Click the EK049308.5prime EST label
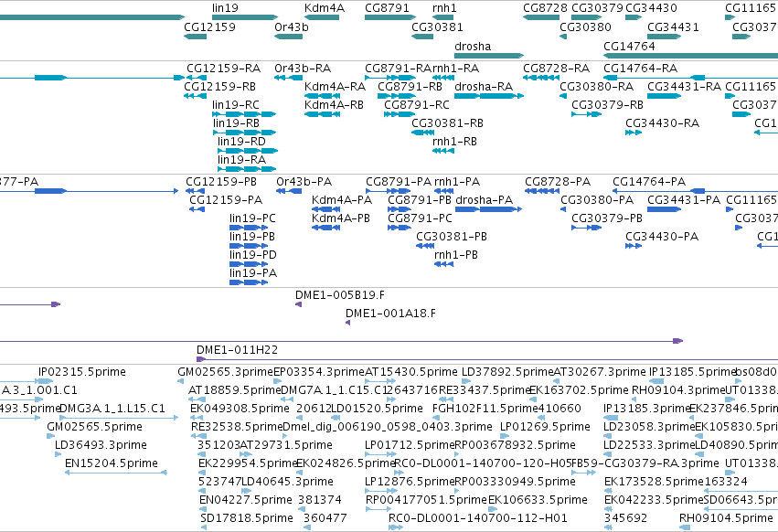Image resolution: width=778 pixels, height=532 pixels. [x=240, y=408]
